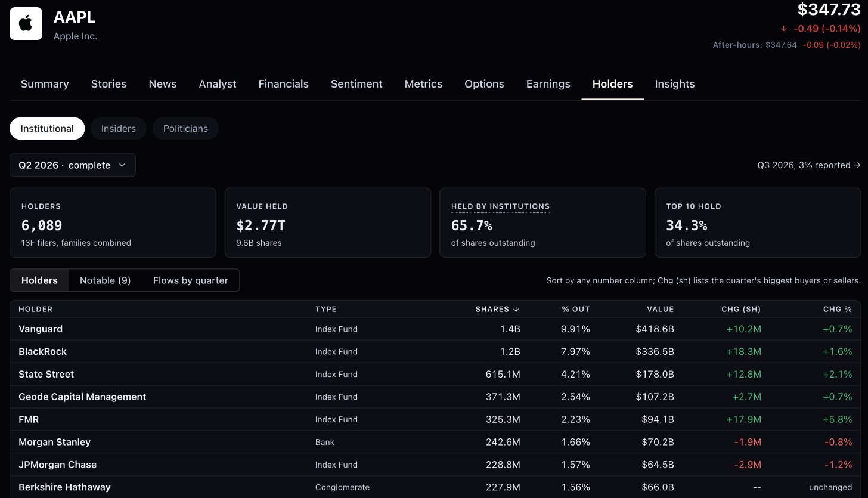
Task: Select State Street in the holders table
Action: (x=46, y=374)
